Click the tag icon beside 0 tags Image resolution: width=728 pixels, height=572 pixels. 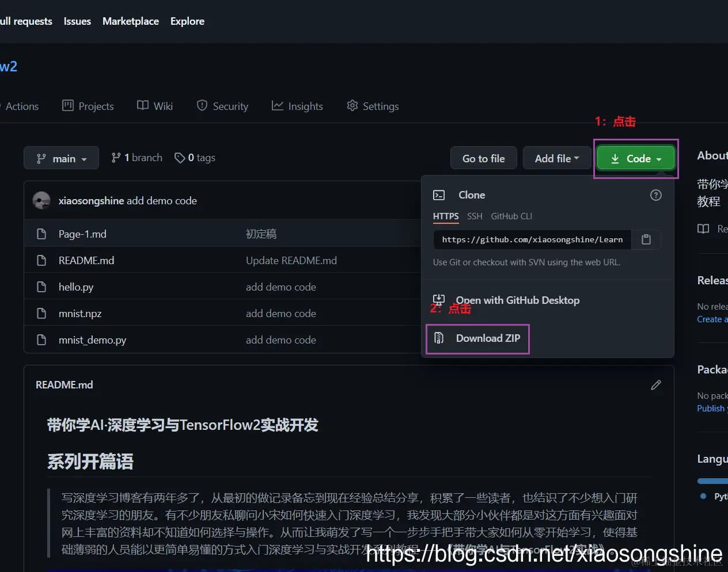click(180, 158)
